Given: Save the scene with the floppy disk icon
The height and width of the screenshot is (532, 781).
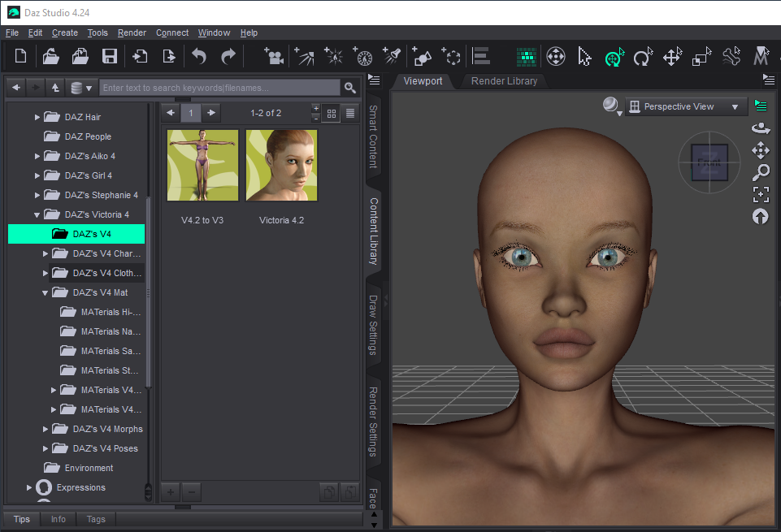Looking at the screenshot, I should pyautogui.click(x=109, y=57).
